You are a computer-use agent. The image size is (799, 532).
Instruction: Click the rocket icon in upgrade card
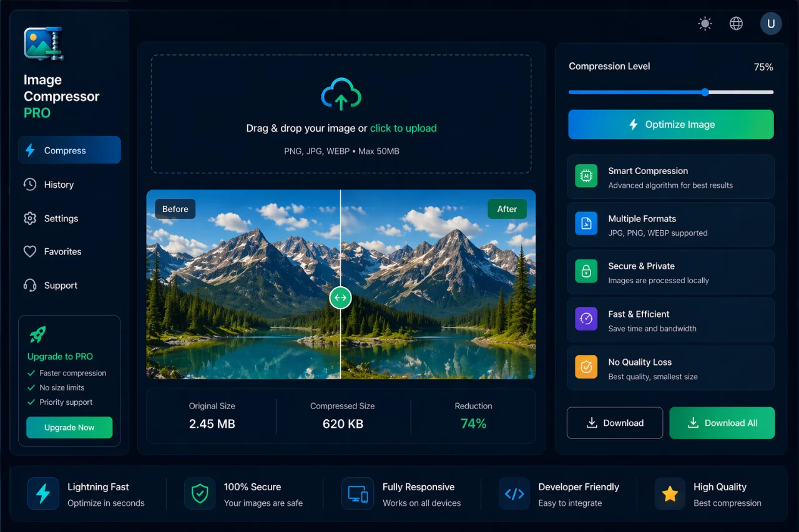37,334
